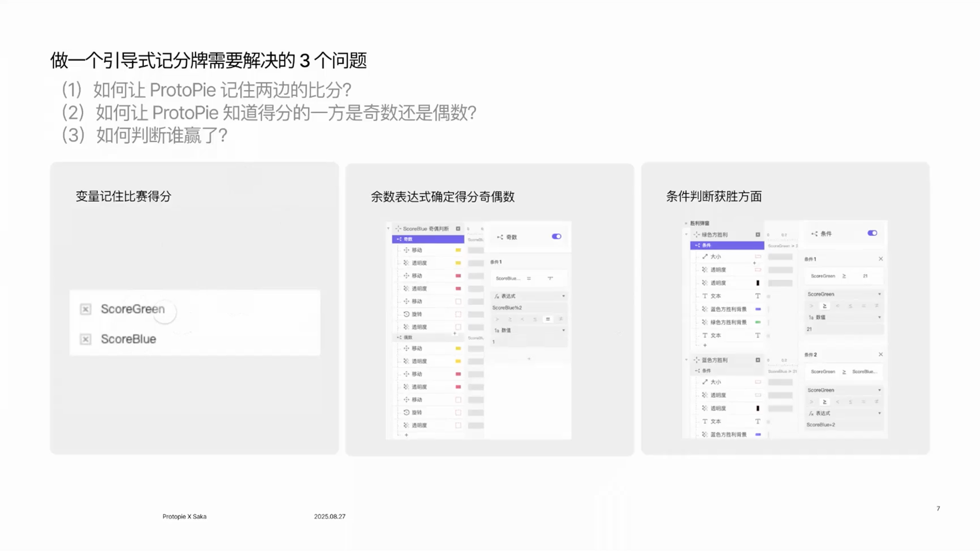Toggle the 条件 switch in win panel
The image size is (980, 551).
[872, 233]
